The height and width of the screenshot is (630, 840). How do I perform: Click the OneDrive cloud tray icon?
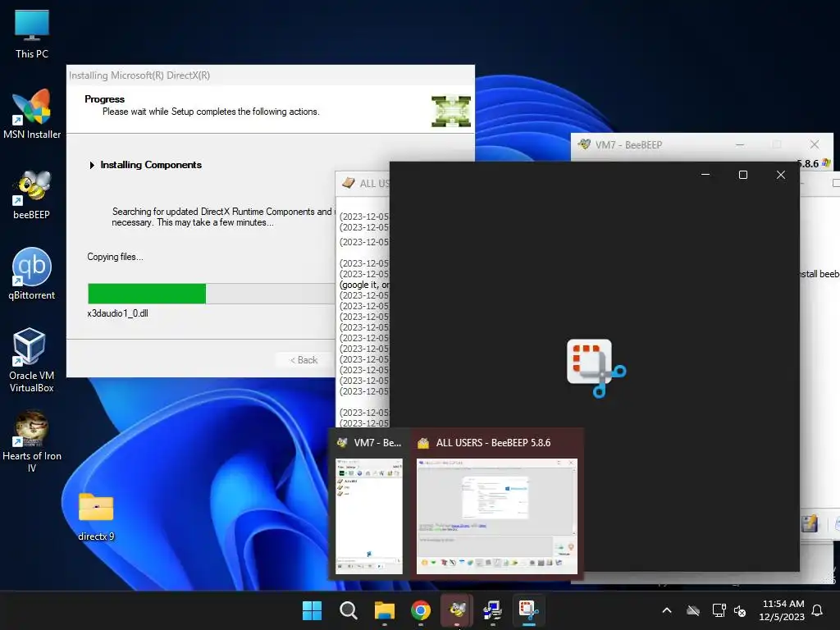[x=693, y=610]
